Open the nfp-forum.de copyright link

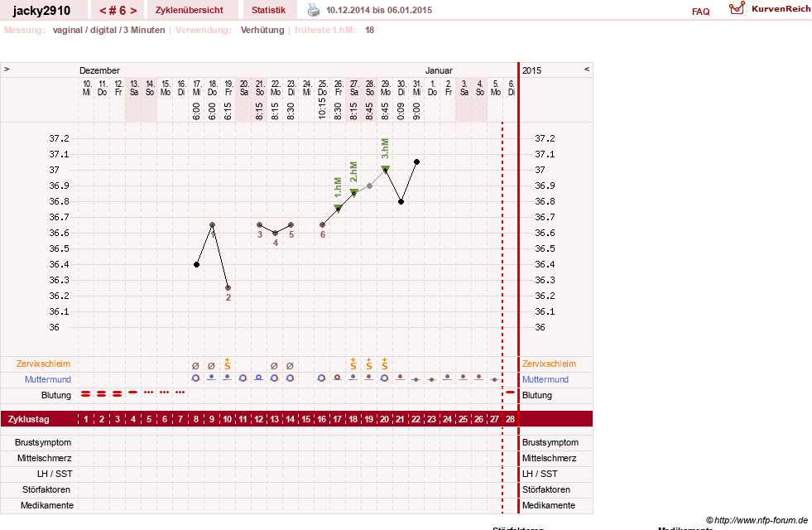coord(757,520)
